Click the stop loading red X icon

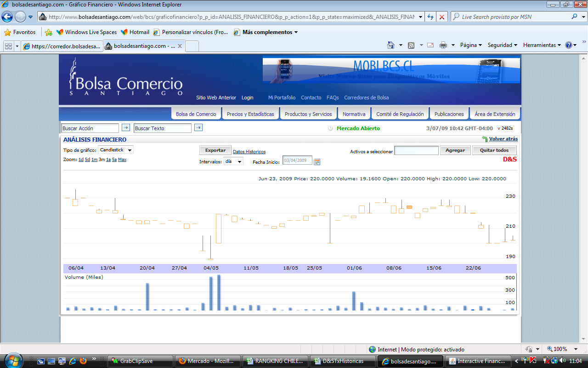441,17
